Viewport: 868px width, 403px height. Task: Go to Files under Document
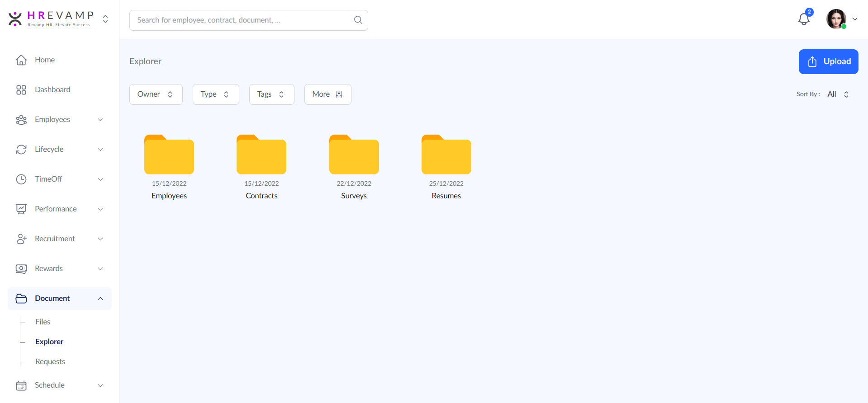pyautogui.click(x=43, y=322)
